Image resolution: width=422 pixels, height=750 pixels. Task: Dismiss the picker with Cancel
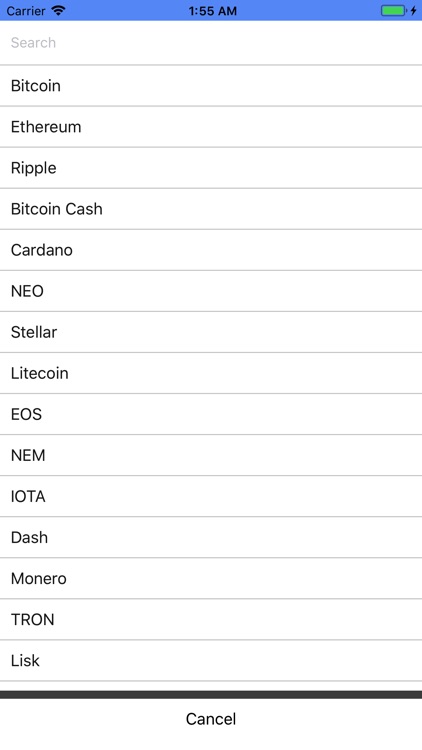click(211, 719)
